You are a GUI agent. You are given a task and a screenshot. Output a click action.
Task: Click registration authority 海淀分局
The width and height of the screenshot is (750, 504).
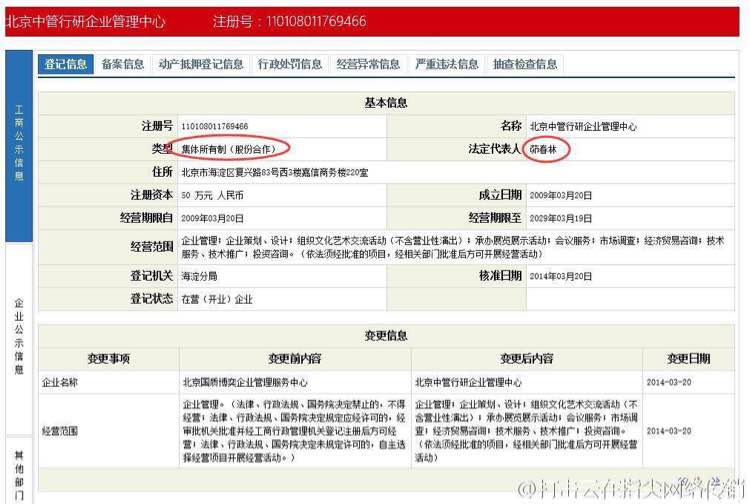[199, 276]
